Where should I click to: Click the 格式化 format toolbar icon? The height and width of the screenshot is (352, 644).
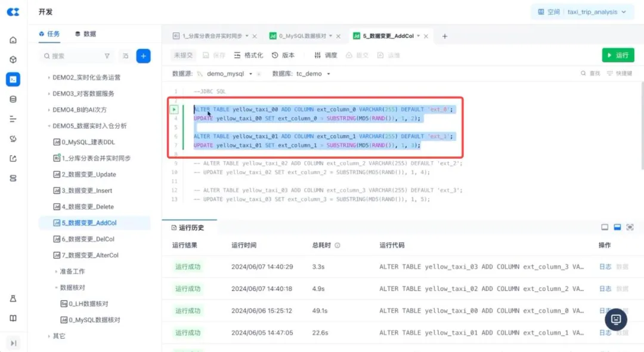click(248, 55)
